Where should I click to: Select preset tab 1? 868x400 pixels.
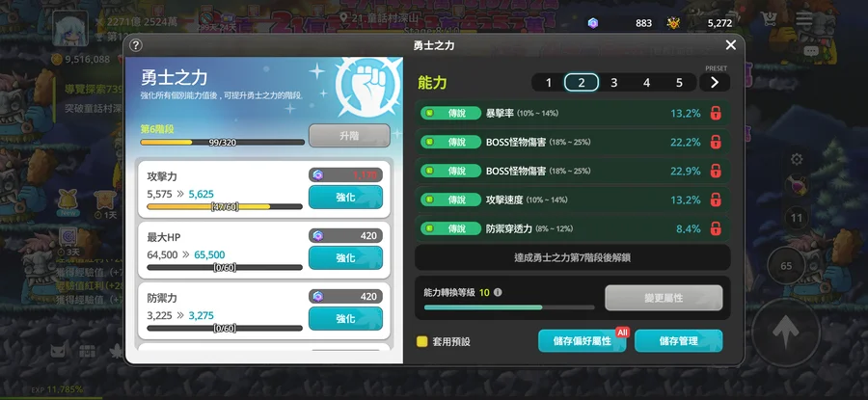pyautogui.click(x=549, y=83)
